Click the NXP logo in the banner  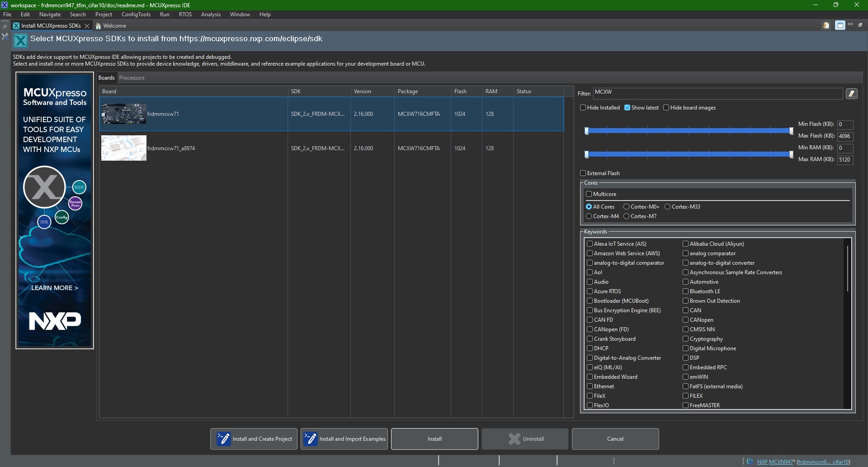[55, 320]
